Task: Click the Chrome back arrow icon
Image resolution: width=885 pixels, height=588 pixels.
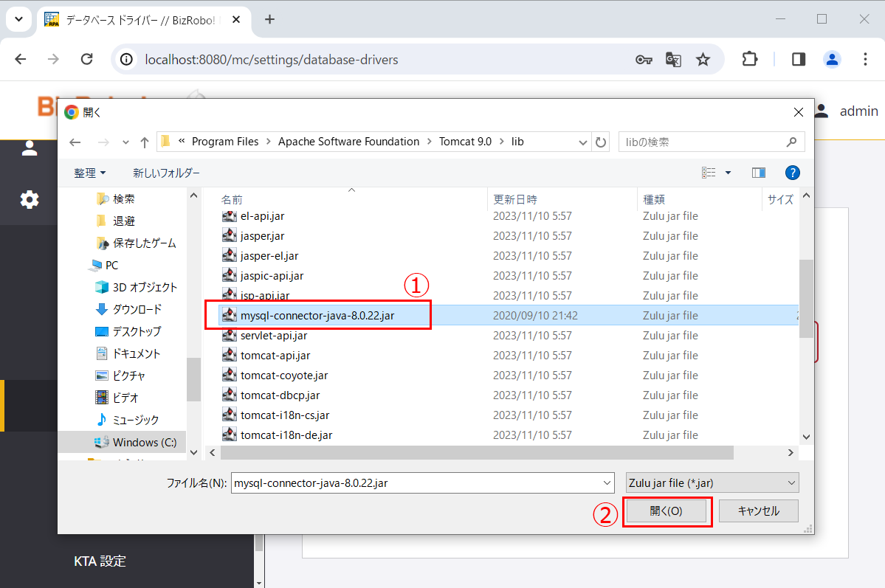Action: 21,59
